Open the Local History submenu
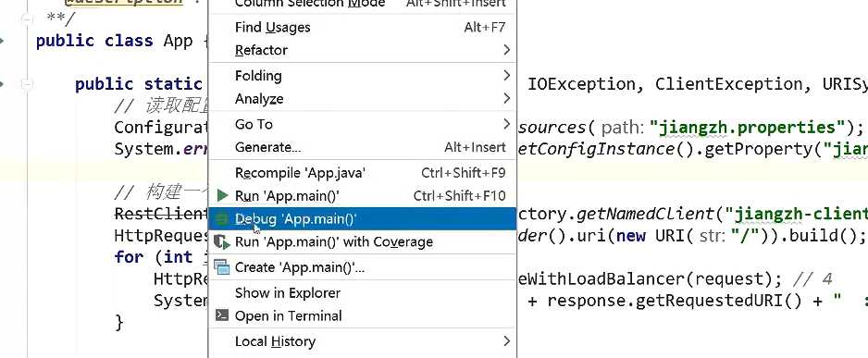 click(362, 341)
